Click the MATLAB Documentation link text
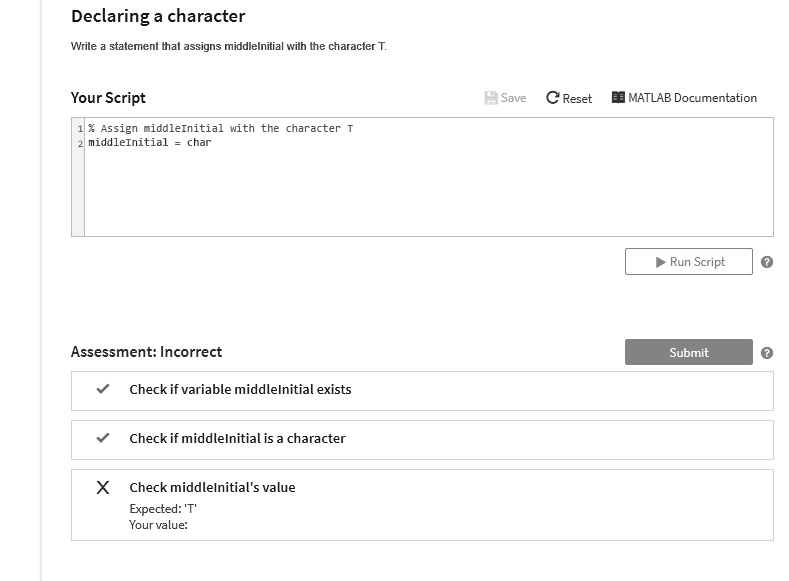 [692, 98]
